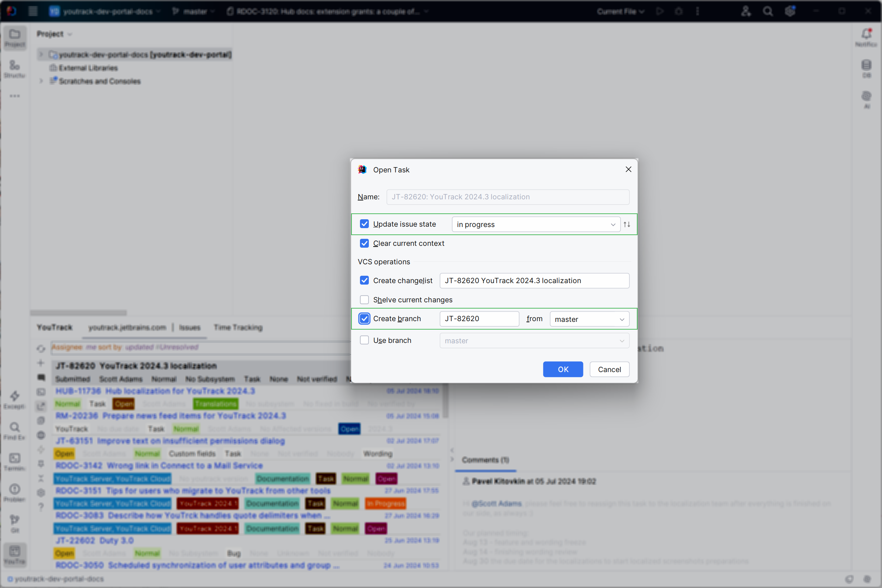Expand the youtrack-dev-portal-docs project node
The width and height of the screenshot is (882, 588).
click(41, 54)
